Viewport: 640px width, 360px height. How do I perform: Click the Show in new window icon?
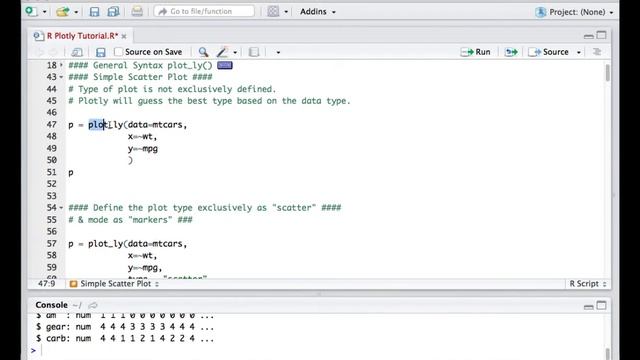click(x=77, y=52)
